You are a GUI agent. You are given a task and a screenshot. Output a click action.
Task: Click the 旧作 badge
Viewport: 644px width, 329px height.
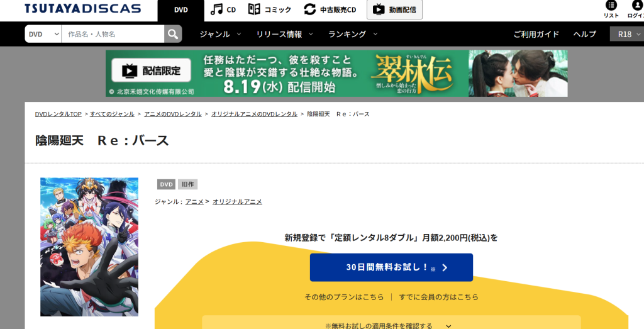[187, 184]
